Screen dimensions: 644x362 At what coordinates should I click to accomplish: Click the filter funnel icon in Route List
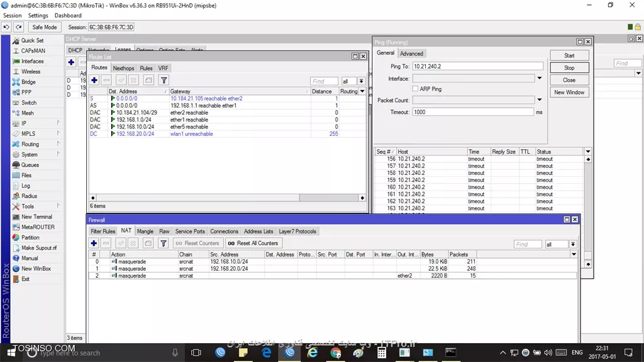tap(164, 80)
